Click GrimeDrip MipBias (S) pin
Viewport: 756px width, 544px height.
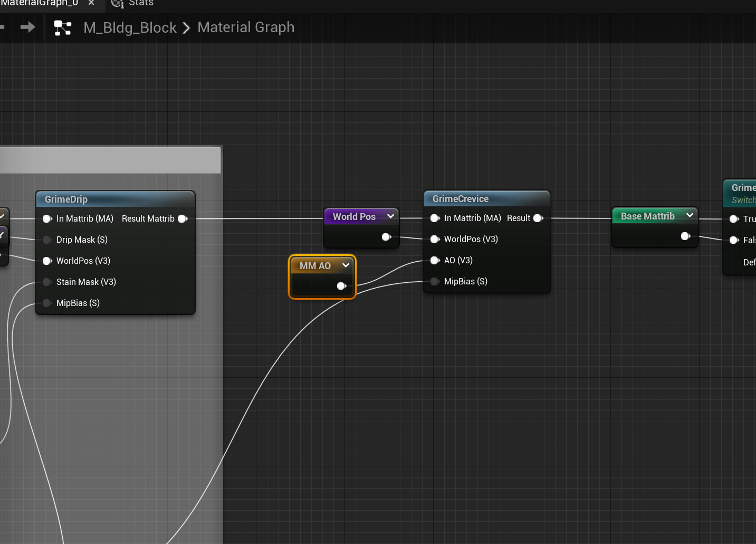pos(47,303)
